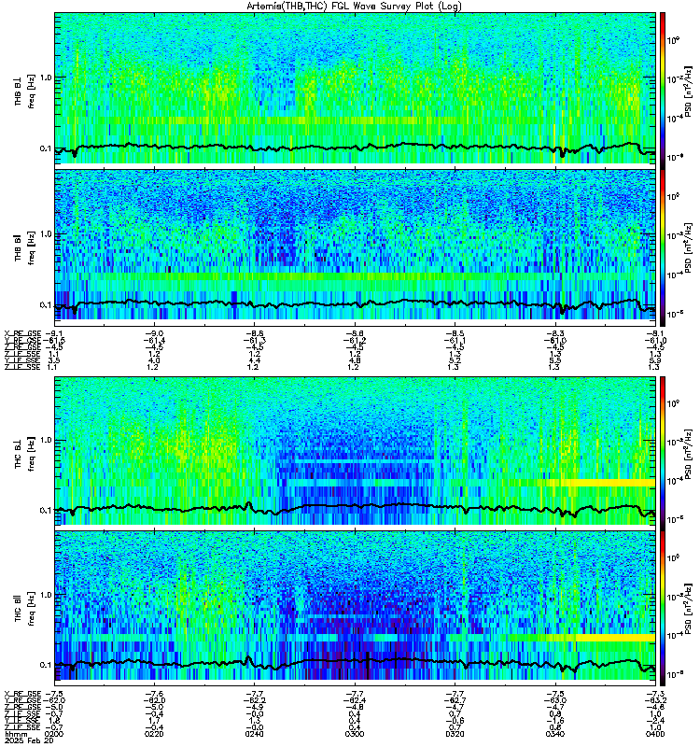Screen dimensions: 700x747
Task: Click the time label '0240'
Action: (x=254, y=734)
